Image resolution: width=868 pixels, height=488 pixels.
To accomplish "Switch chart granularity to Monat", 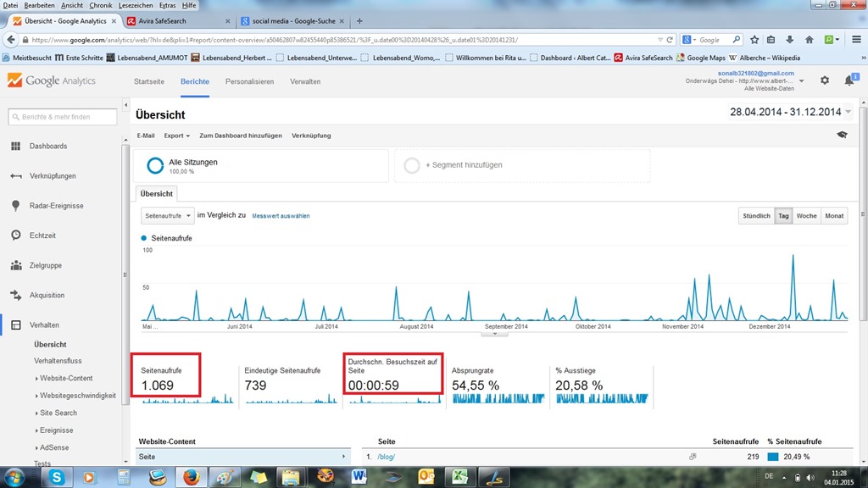I will coord(834,216).
